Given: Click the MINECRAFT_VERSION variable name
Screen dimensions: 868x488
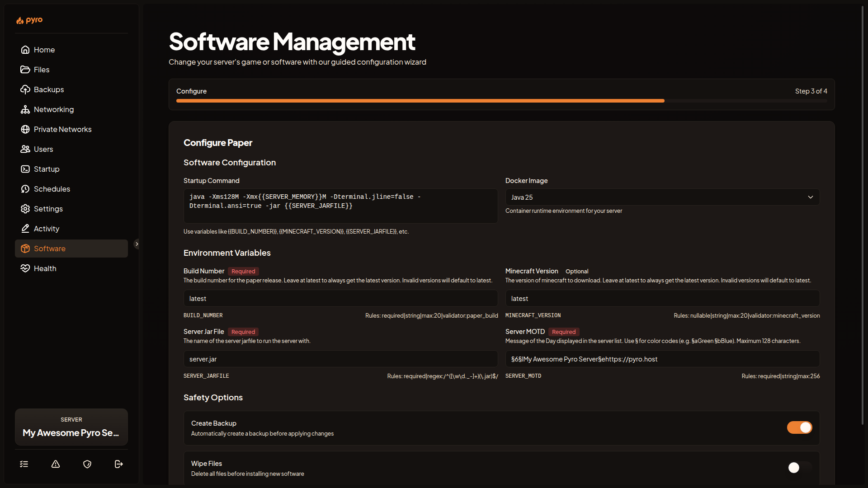Looking at the screenshot, I should tap(533, 315).
